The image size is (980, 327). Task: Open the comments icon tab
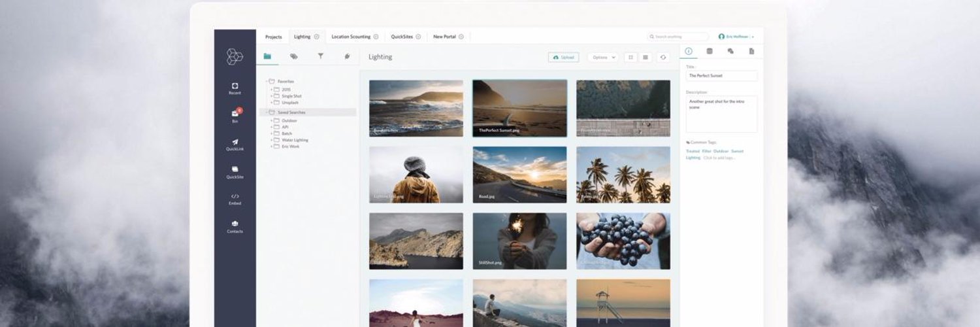click(730, 51)
